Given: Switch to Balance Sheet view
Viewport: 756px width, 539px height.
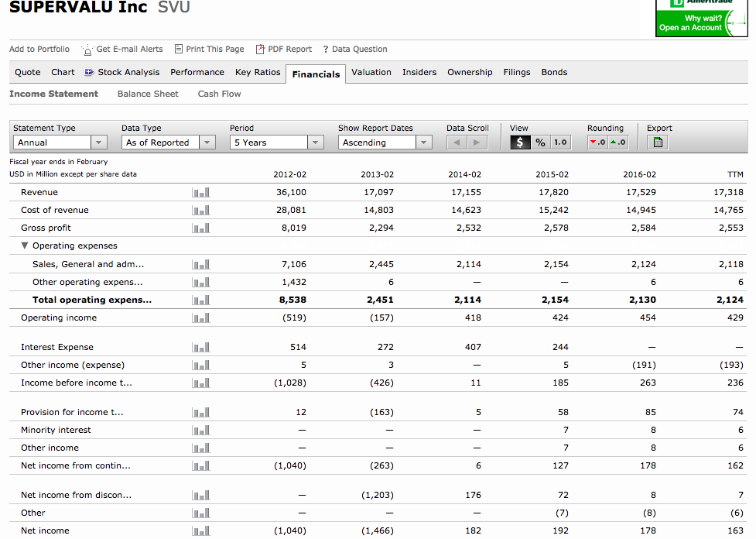Looking at the screenshot, I should pyautogui.click(x=148, y=94).
